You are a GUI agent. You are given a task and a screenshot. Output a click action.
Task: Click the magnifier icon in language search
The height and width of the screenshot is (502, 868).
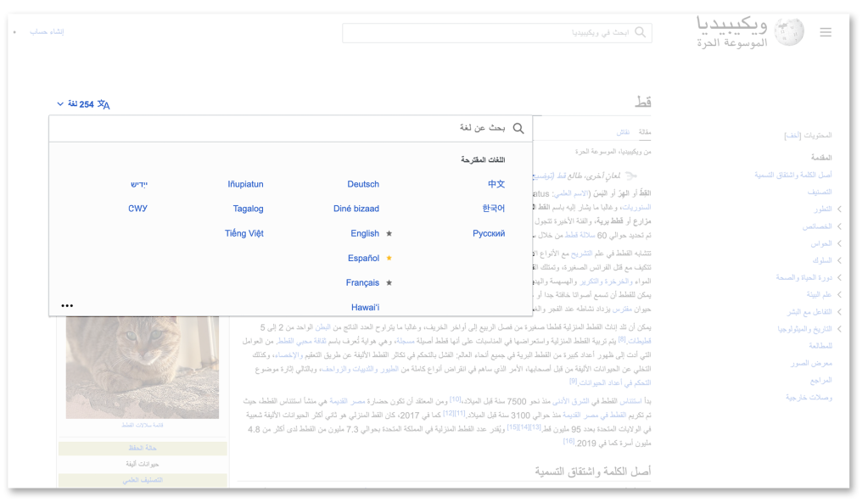tap(518, 128)
